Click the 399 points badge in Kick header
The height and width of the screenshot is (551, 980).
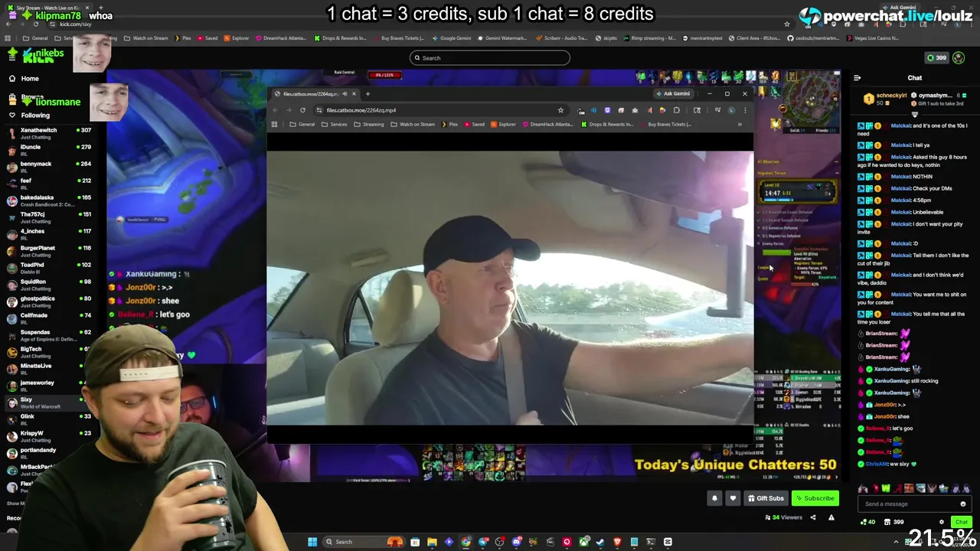click(x=936, y=58)
